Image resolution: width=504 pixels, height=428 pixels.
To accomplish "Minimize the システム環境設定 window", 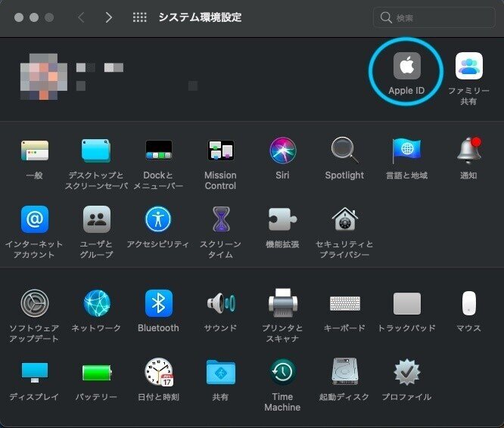I will tap(34, 17).
